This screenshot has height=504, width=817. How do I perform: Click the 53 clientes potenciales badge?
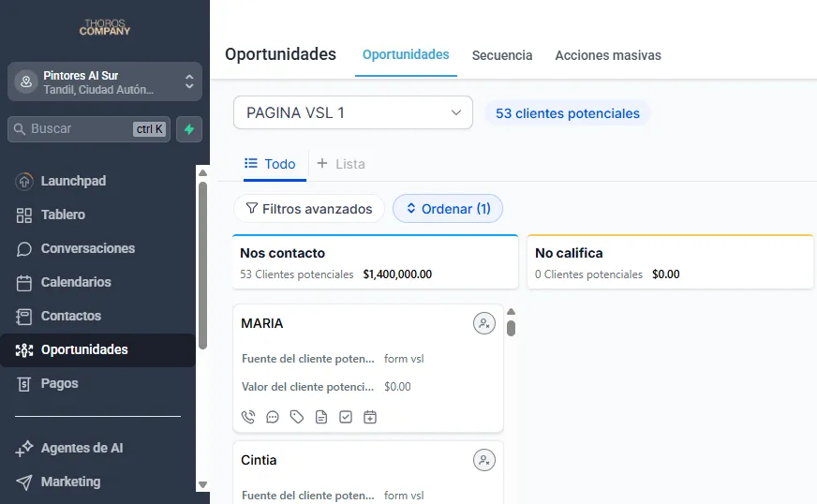click(568, 113)
